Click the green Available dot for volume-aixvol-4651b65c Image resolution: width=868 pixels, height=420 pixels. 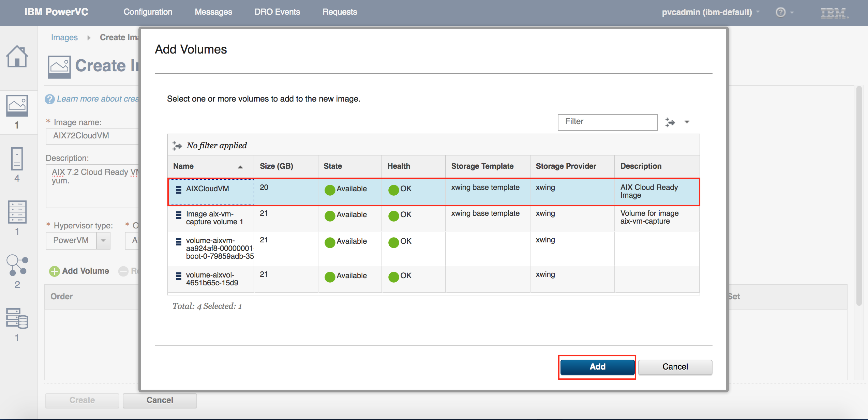pyautogui.click(x=330, y=277)
